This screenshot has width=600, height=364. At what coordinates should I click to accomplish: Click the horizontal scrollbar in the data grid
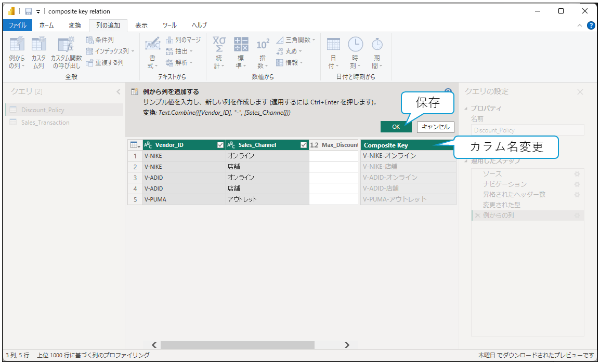pos(237,345)
